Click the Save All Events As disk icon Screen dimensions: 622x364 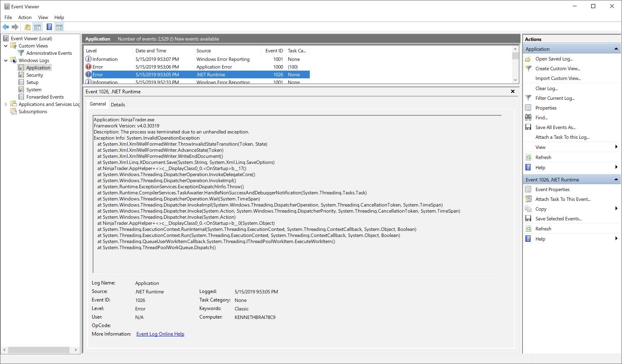click(x=528, y=127)
